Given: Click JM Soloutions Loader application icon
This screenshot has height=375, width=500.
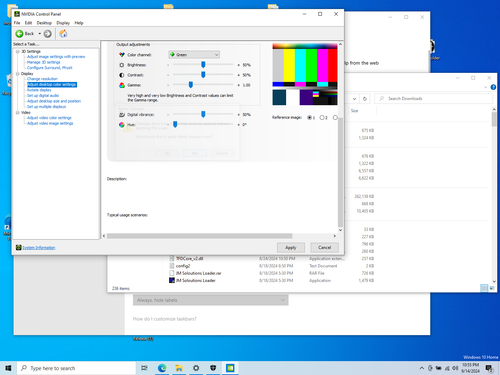Looking at the screenshot, I should 172,280.
